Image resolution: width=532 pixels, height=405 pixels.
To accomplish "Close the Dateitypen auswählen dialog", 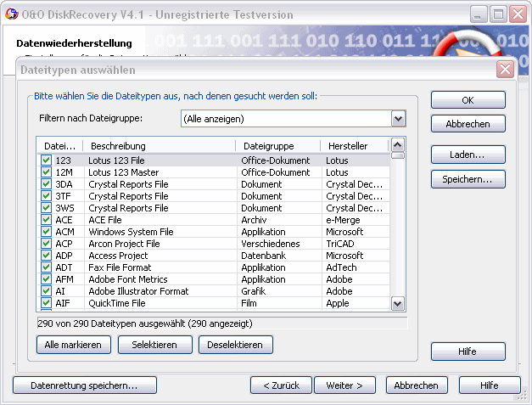I will click(505, 70).
